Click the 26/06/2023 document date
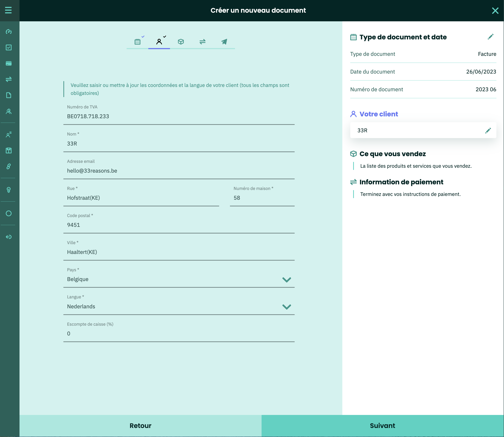The image size is (504, 437). [x=481, y=72]
